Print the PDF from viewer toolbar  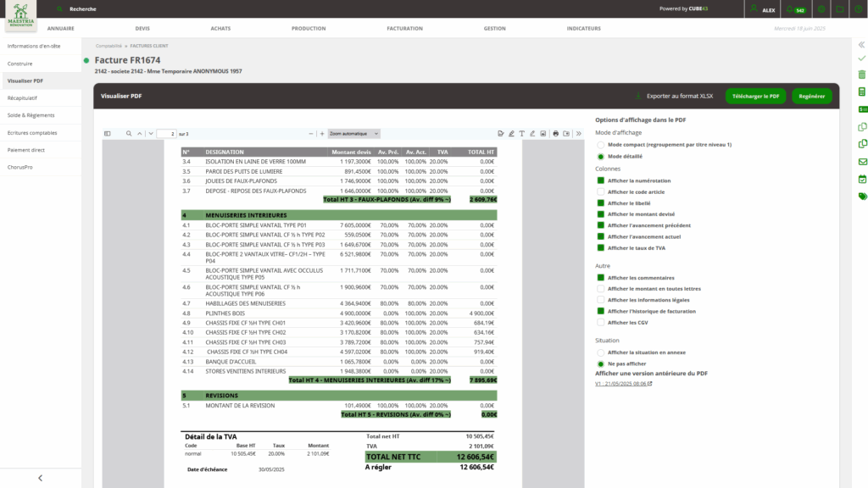[x=556, y=134]
